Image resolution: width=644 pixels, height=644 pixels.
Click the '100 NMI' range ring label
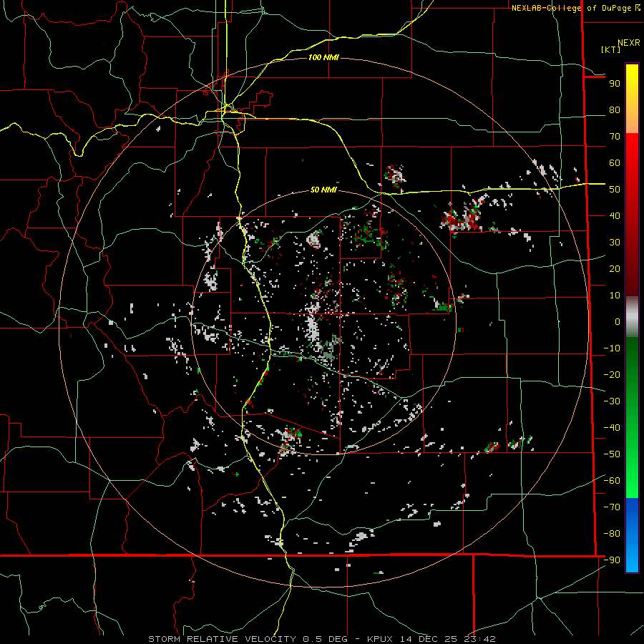point(323,57)
